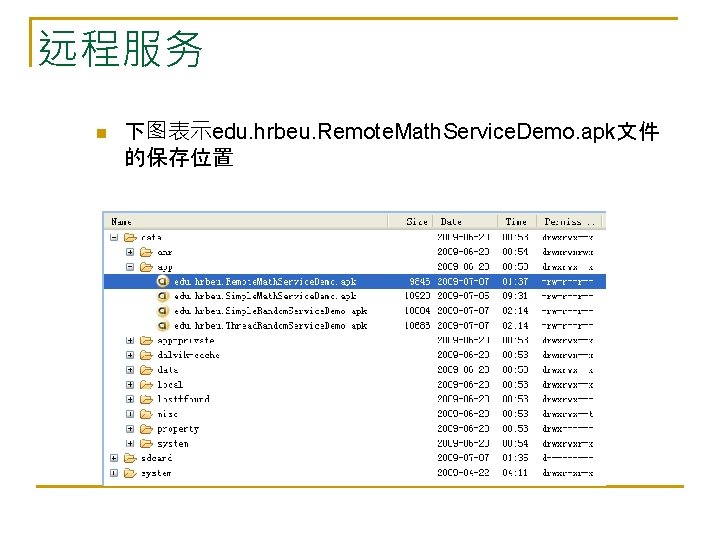720x540 pixels.
Task: Click the ThreadRandomServiceDemo apk file icon
Action: point(163,326)
